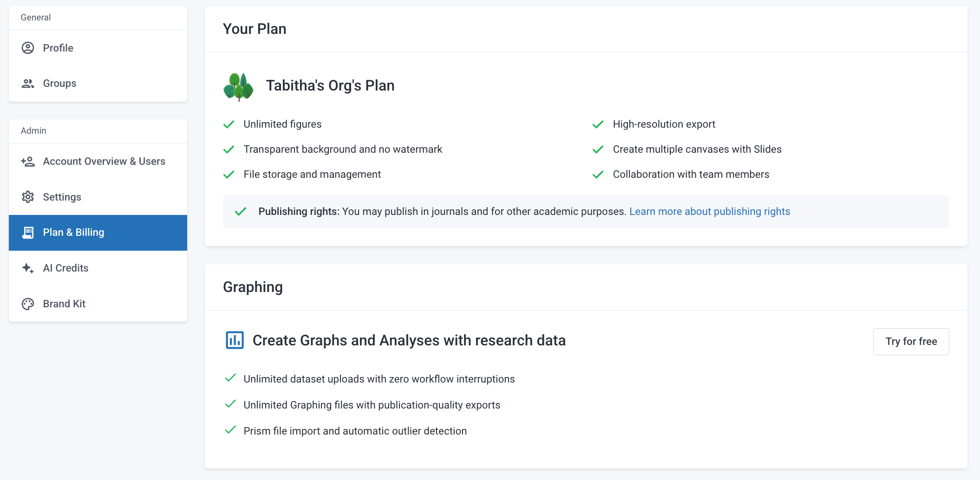Click the AI Credits sparkle icon

click(x=28, y=268)
